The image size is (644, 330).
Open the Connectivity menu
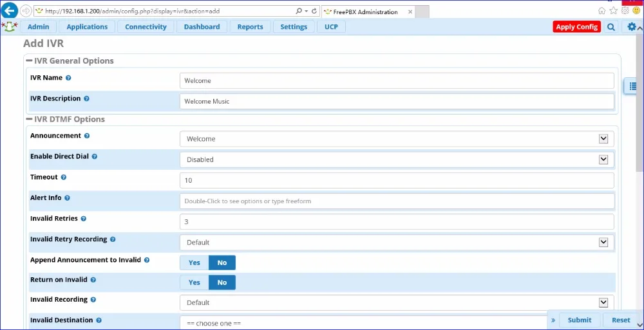click(x=146, y=26)
